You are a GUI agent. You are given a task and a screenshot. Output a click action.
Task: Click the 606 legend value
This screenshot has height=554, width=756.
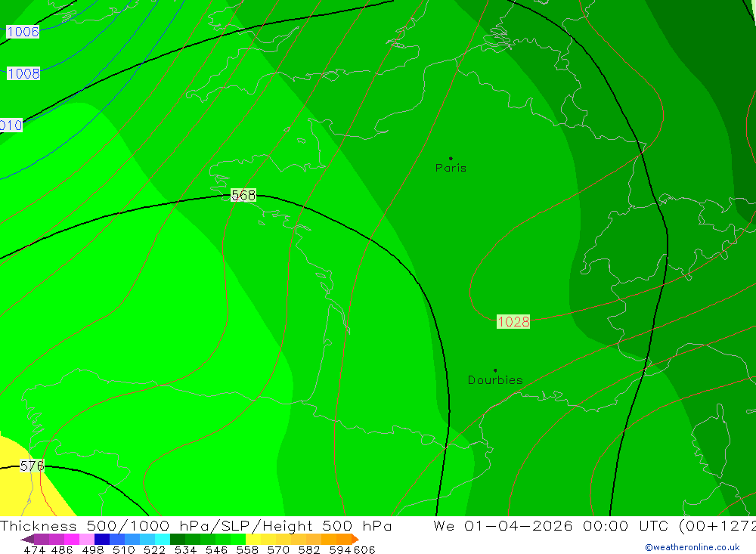click(364, 550)
